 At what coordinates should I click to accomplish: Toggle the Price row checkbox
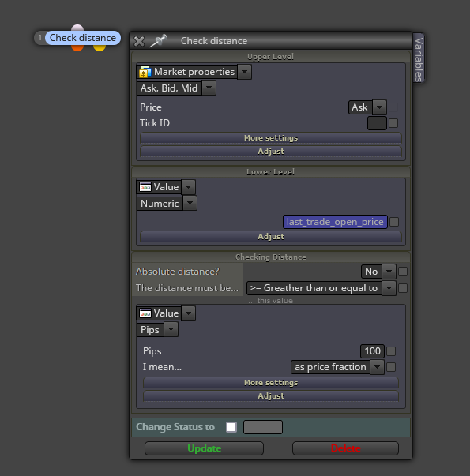(393, 107)
